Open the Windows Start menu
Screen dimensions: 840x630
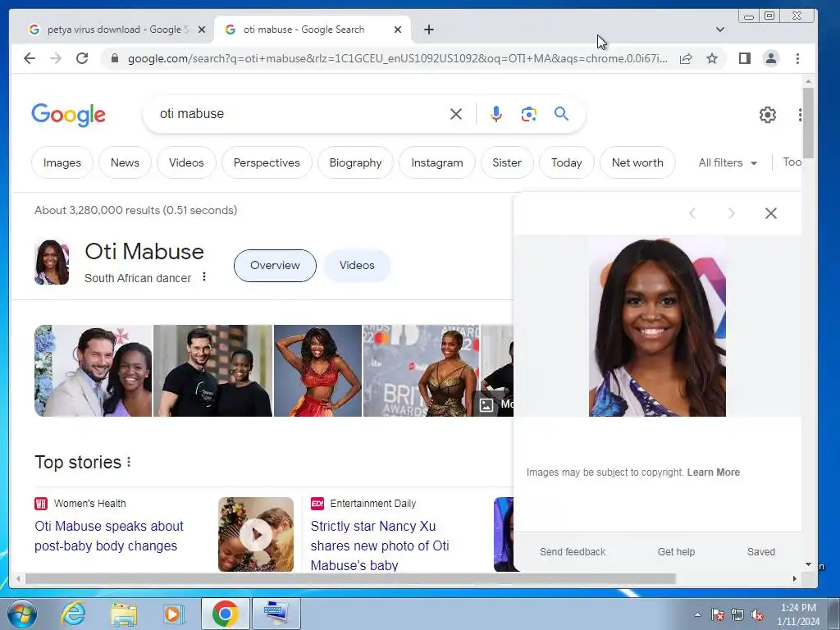click(22, 614)
